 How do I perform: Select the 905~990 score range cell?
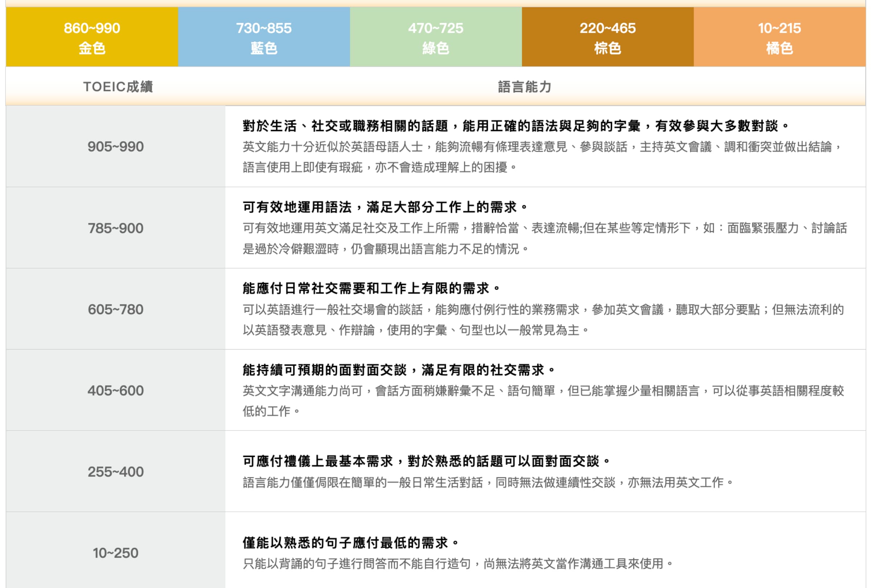[116, 146]
